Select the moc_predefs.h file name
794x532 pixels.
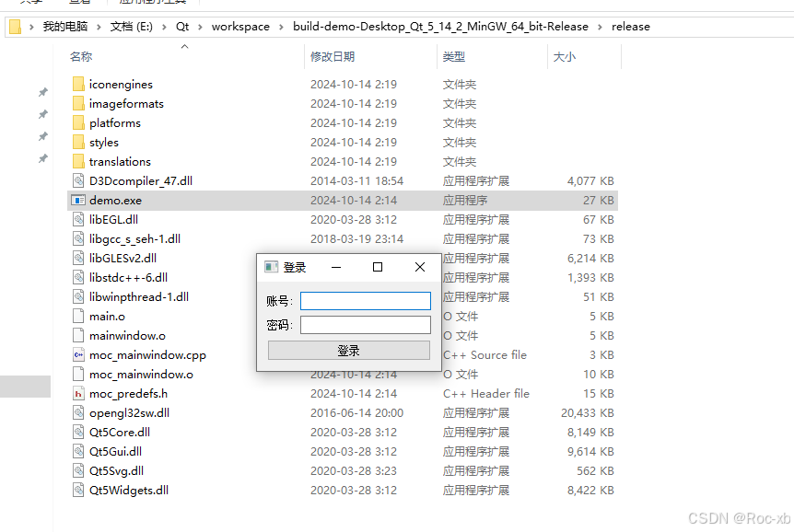coord(128,394)
